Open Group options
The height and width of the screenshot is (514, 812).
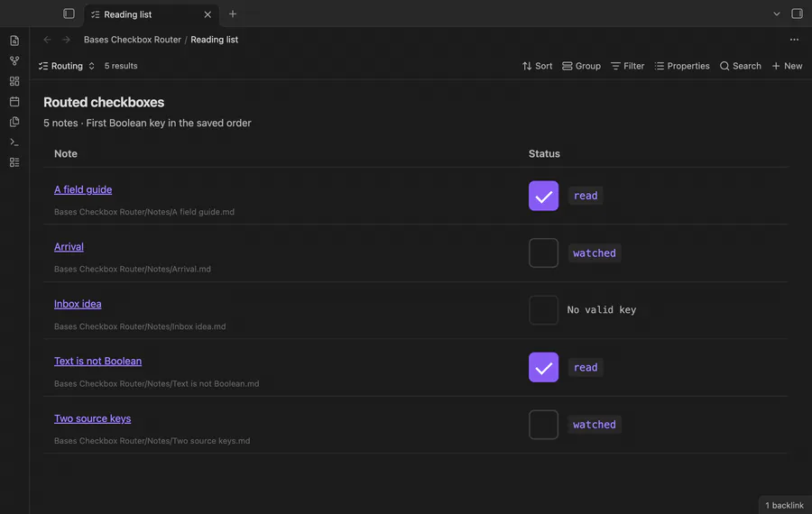[x=582, y=66]
